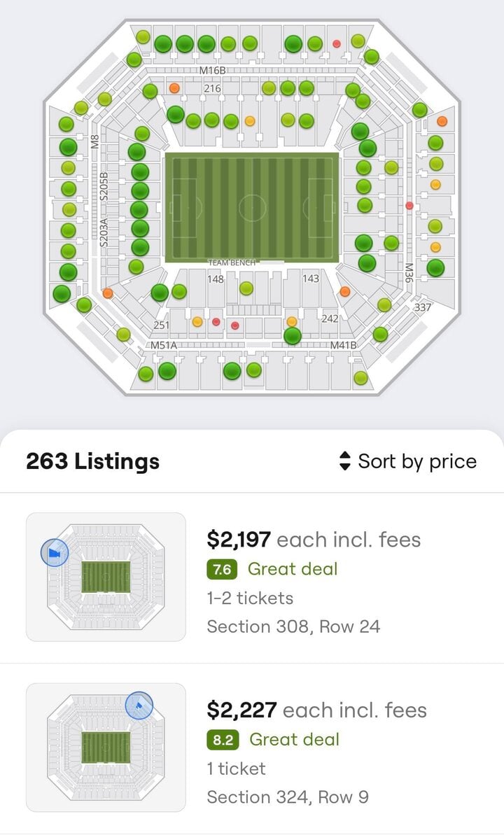This screenshot has width=504, height=835.
Task: Select section 143 on the stadium map
Action: coord(310,279)
